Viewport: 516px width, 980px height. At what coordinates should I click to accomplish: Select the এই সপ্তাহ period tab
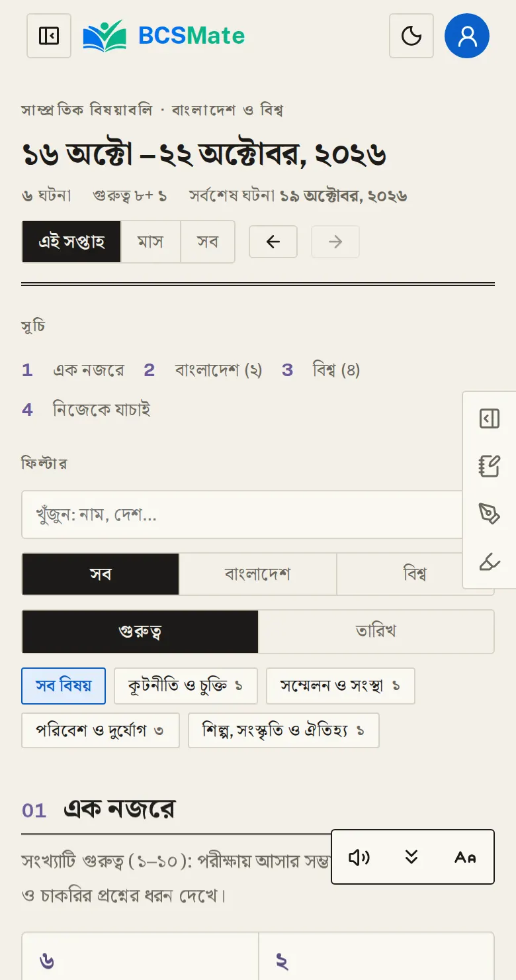pos(71,242)
